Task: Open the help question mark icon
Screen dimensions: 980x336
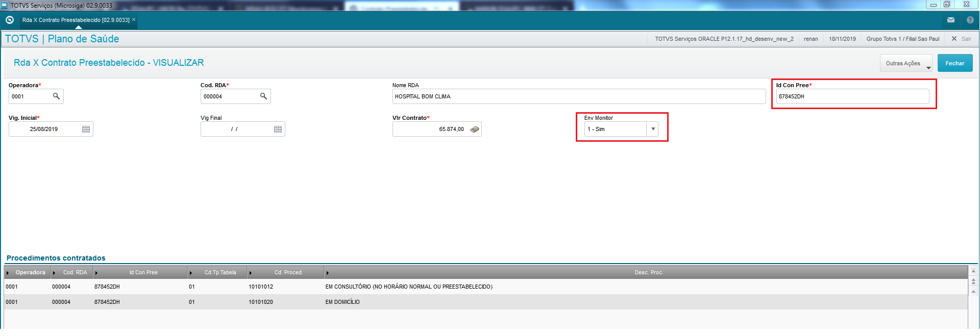Action: pyautogui.click(x=970, y=20)
